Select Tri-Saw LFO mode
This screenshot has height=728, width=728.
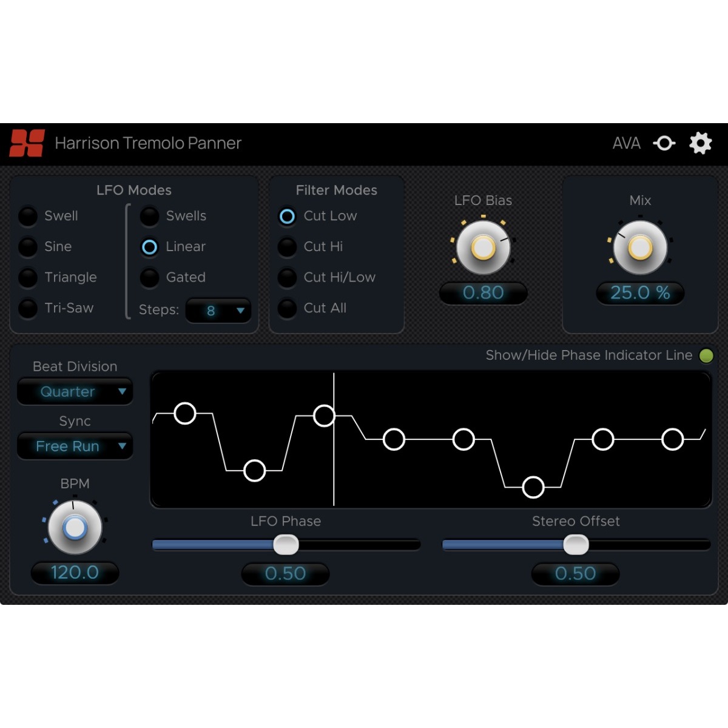pyautogui.click(x=28, y=308)
